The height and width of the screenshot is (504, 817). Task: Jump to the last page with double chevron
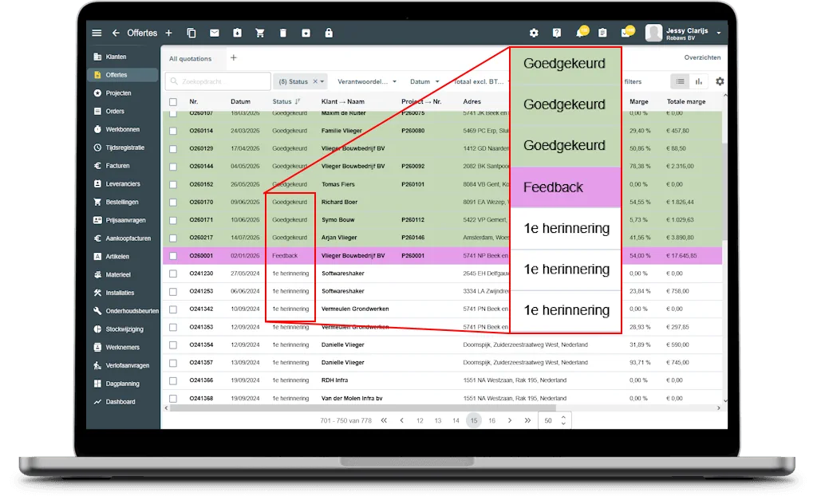(528, 421)
